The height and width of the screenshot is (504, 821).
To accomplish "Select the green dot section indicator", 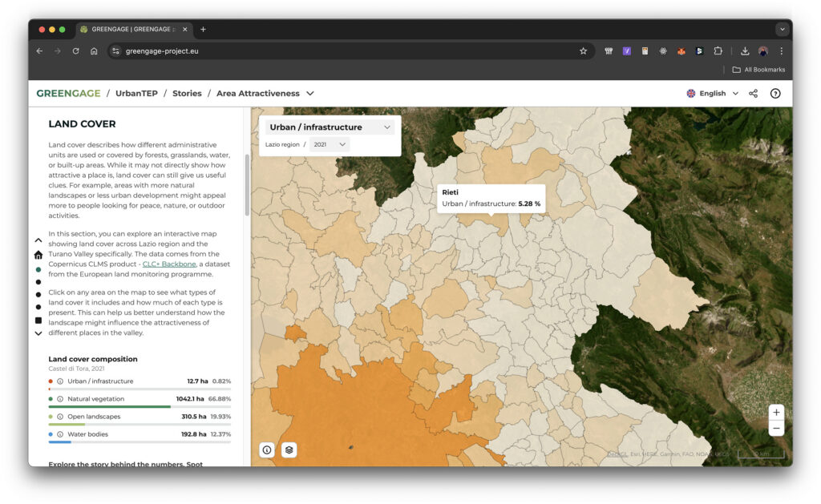I will tap(37, 270).
